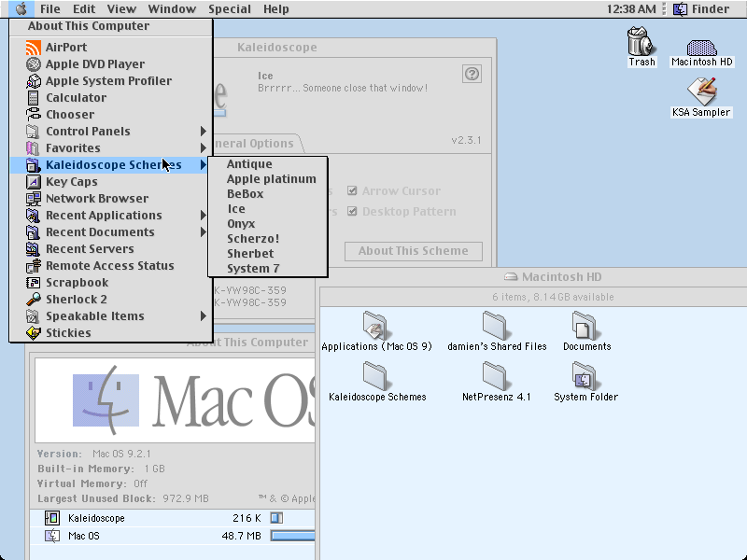The width and height of the screenshot is (747, 560).
Task: Choose the Apple platinum scheme
Action: (268, 179)
